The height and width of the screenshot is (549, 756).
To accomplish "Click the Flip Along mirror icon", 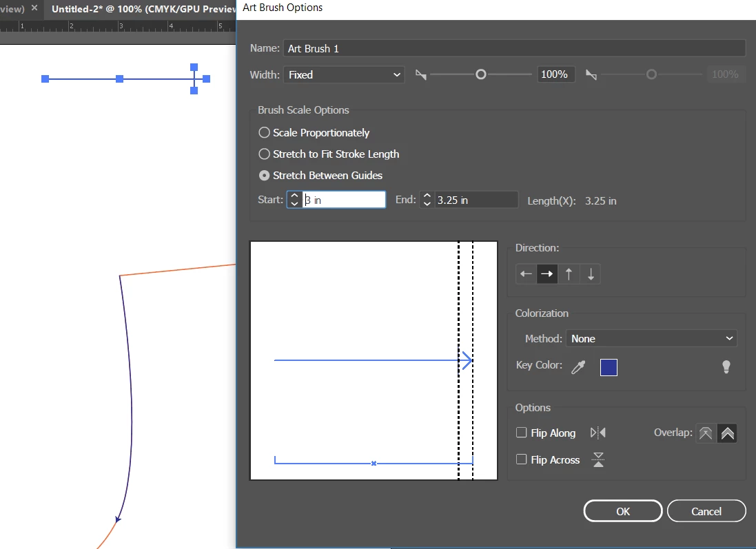I will pos(598,433).
